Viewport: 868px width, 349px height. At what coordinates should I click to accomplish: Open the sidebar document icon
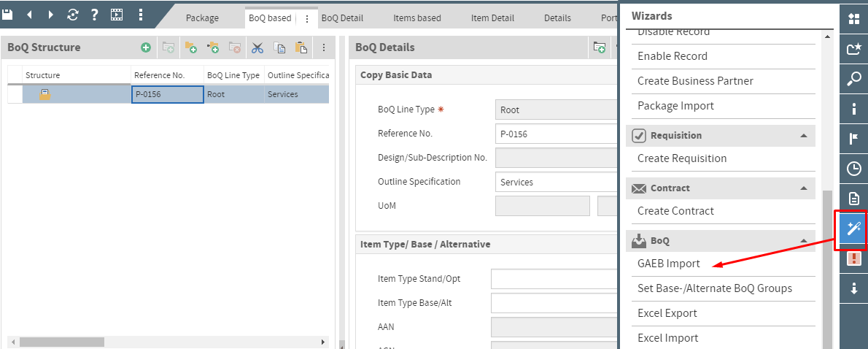click(x=853, y=199)
